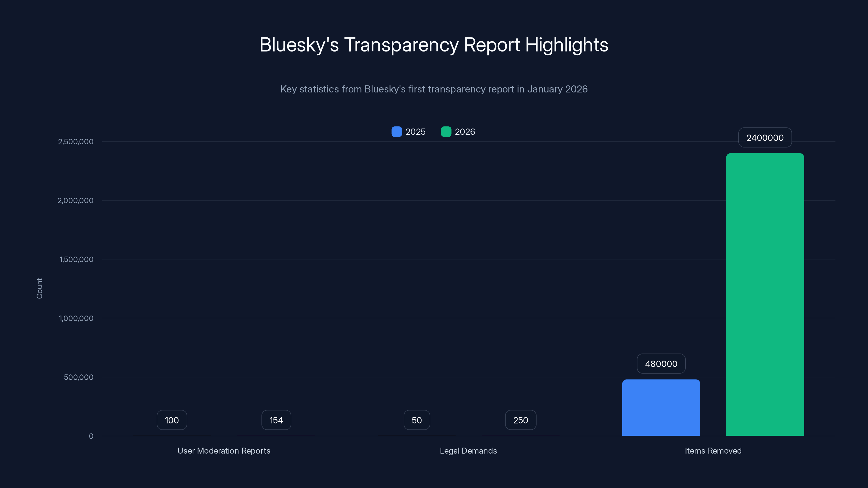Click the 2,000,000 y-axis tick
Image resolution: width=868 pixels, height=488 pixels.
(76, 200)
